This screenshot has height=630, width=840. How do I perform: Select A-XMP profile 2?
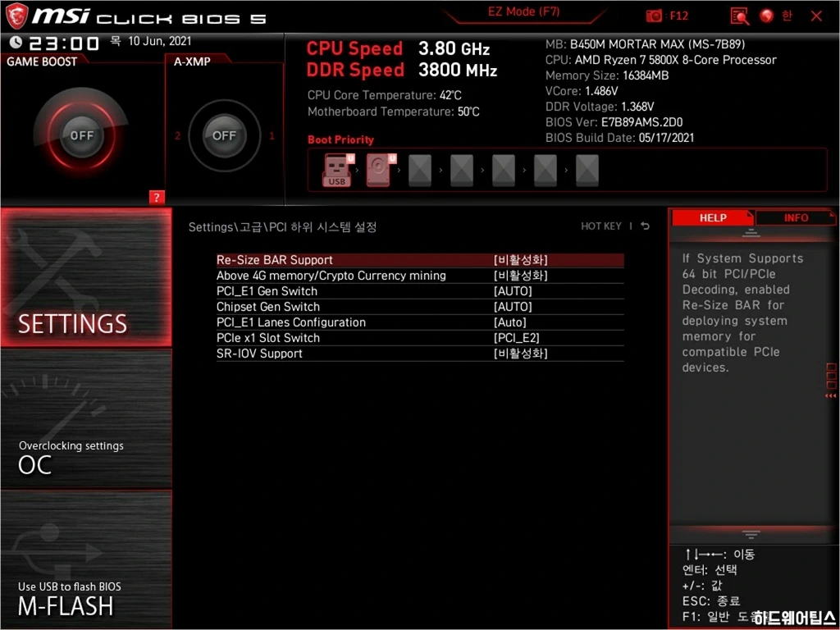tap(178, 135)
